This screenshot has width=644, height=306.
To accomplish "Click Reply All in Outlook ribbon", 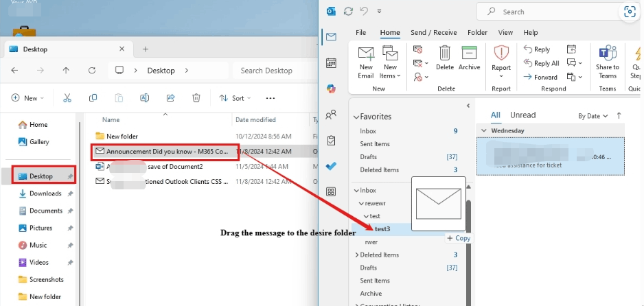I will (541, 63).
